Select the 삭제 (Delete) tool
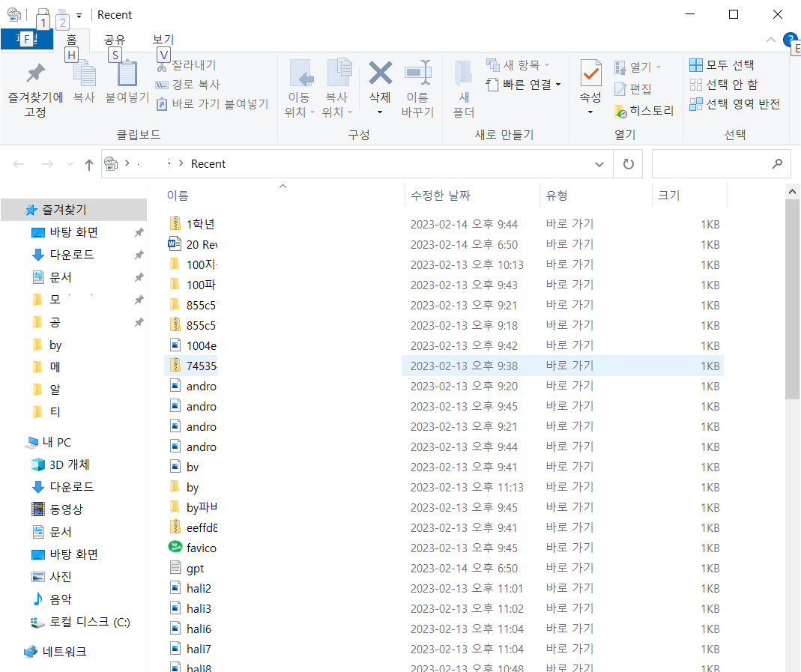The height and width of the screenshot is (672, 801). [380, 88]
